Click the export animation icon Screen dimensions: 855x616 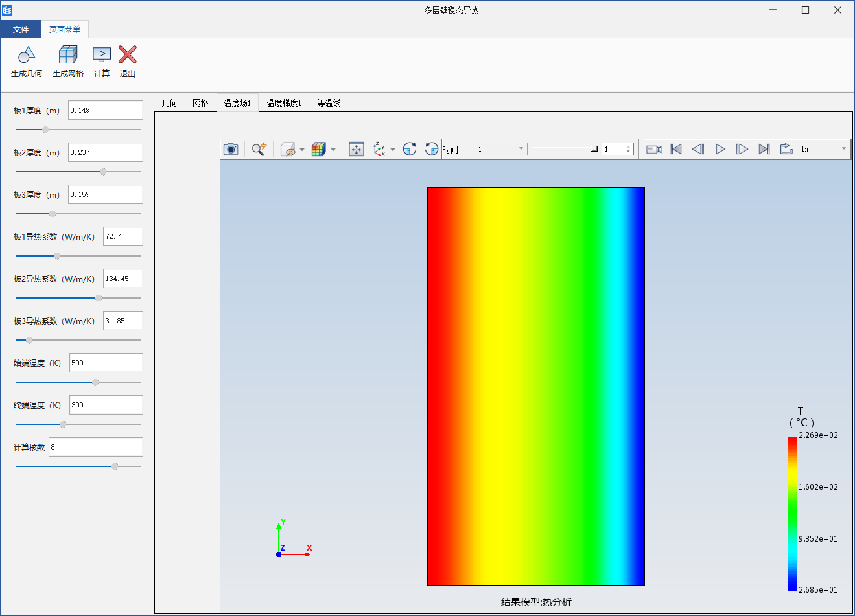coord(786,149)
